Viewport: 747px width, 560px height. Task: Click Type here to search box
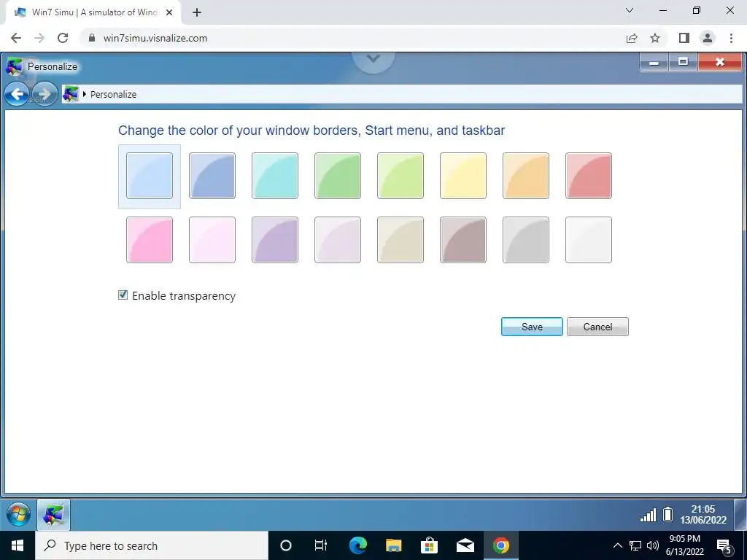(152, 545)
